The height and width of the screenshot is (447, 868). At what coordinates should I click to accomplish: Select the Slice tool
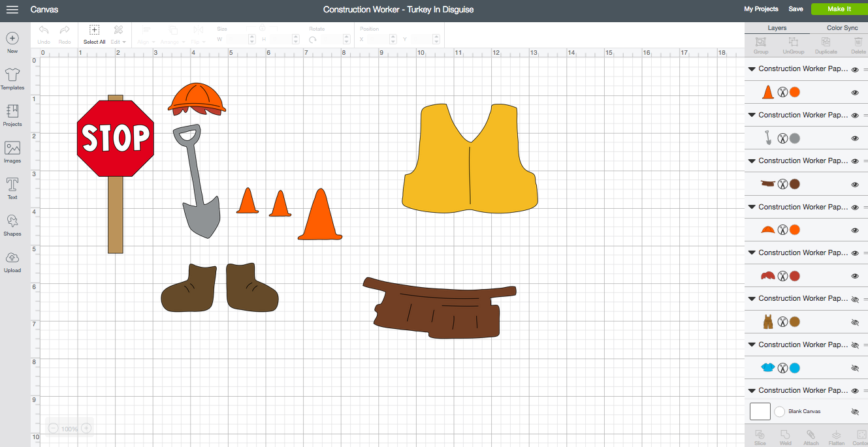pos(760,435)
